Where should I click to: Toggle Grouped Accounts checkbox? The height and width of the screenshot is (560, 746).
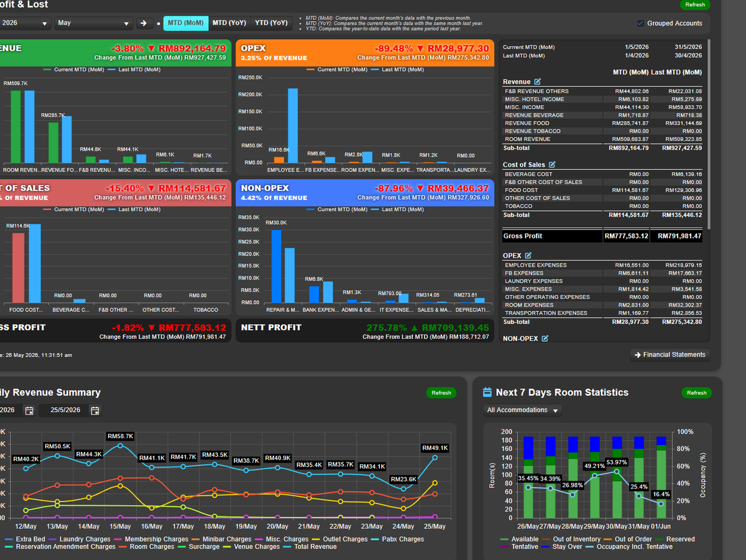pos(641,23)
